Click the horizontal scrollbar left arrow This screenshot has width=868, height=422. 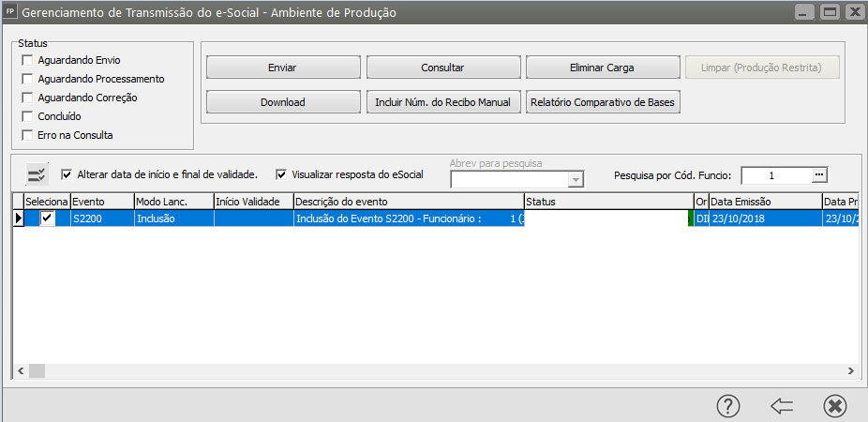(x=21, y=371)
